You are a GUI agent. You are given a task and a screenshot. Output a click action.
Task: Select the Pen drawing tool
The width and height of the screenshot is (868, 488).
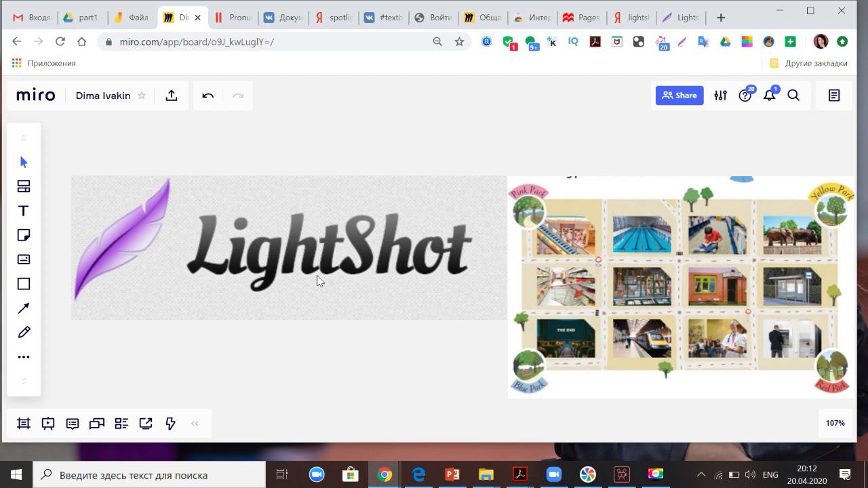(24, 332)
